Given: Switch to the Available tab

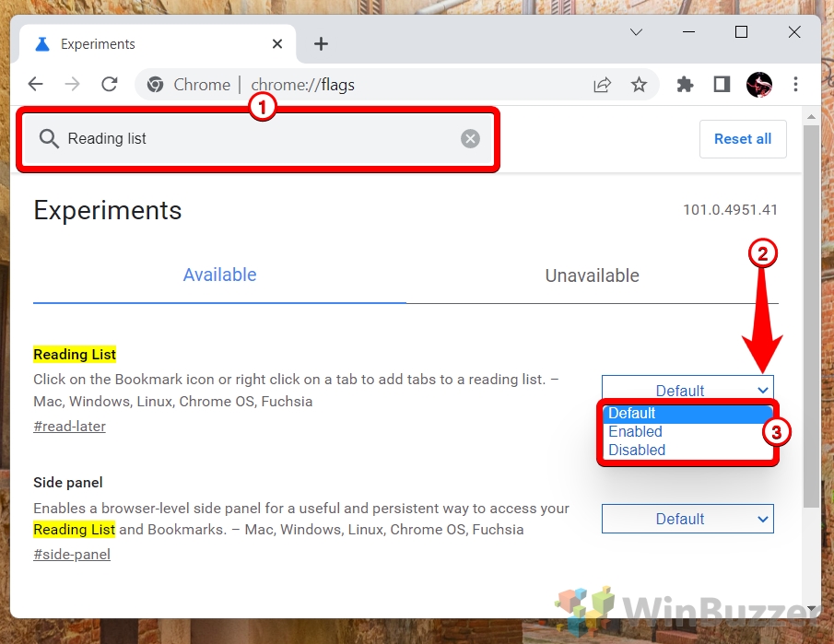Looking at the screenshot, I should coord(219,275).
